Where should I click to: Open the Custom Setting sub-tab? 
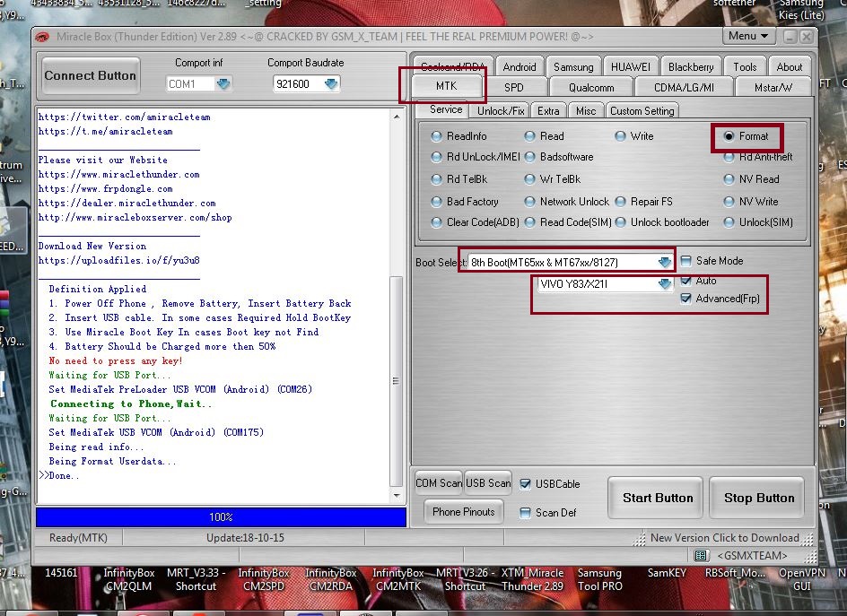pyautogui.click(x=642, y=110)
